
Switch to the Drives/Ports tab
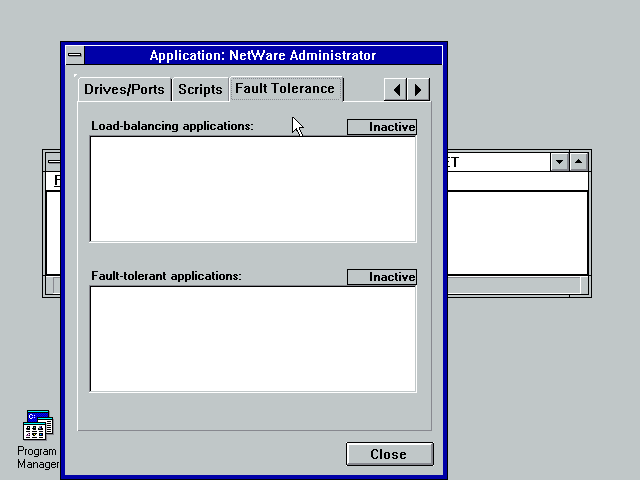pyautogui.click(x=124, y=89)
